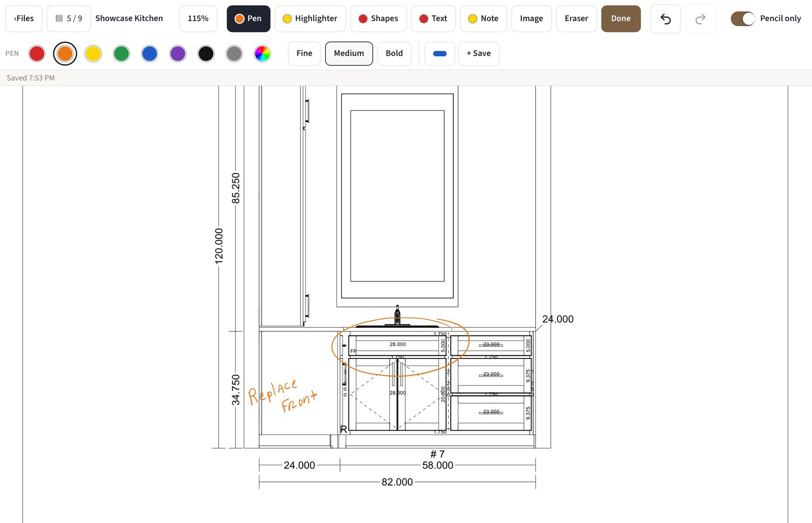Toggle the Pencil only switch
This screenshot has height=523, width=812.
tap(743, 18)
